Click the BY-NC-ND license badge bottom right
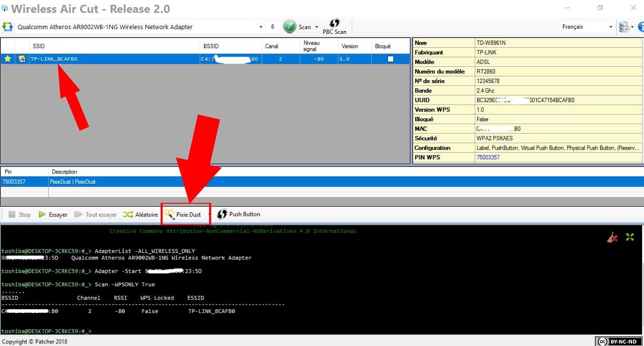The height and width of the screenshot is (346, 644). click(618, 341)
